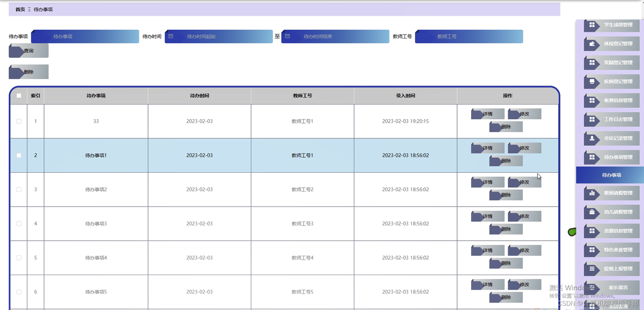Click the 体检登记管理 sidebar icon
The height and width of the screenshot is (310, 644).
(592, 44)
